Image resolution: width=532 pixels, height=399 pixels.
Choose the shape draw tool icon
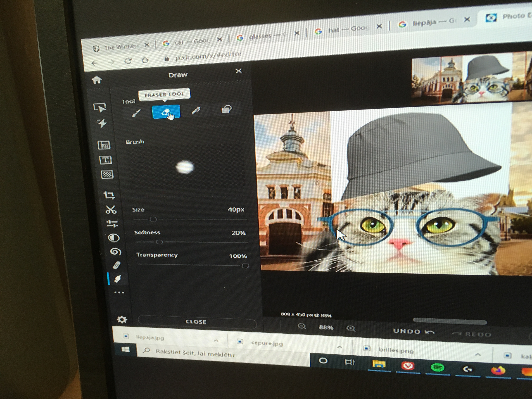coord(226,109)
